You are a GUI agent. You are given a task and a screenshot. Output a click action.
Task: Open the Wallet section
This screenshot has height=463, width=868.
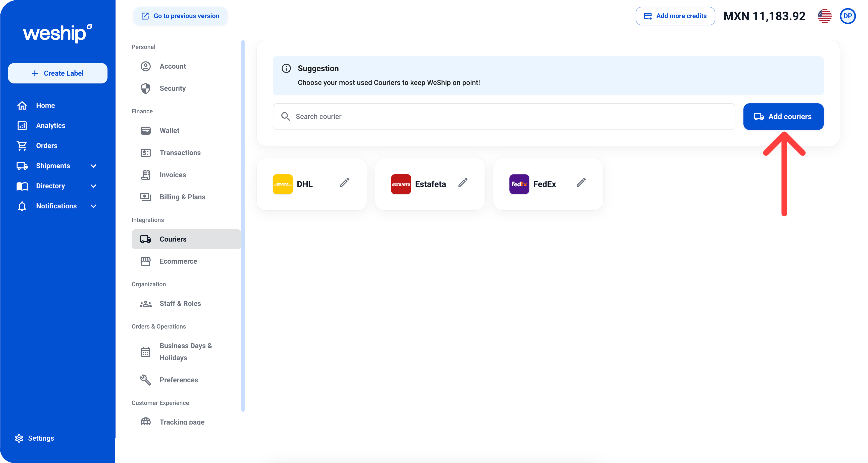pyautogui.click(x=169, y=130)
